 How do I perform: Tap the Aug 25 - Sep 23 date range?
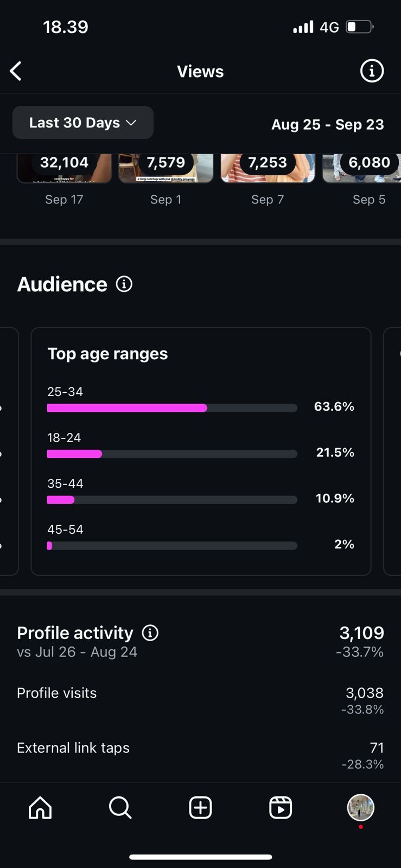tap(327, 124)
